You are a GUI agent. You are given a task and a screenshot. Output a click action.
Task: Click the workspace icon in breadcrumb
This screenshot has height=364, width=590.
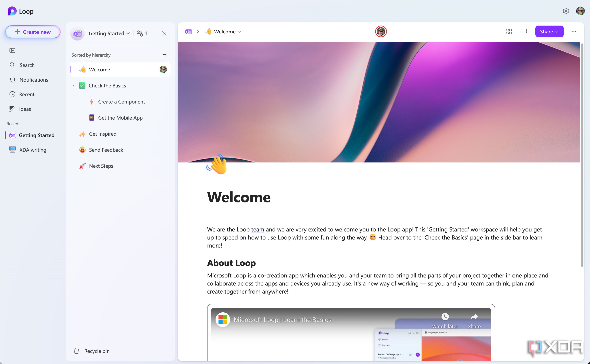[x=188, y=32]
